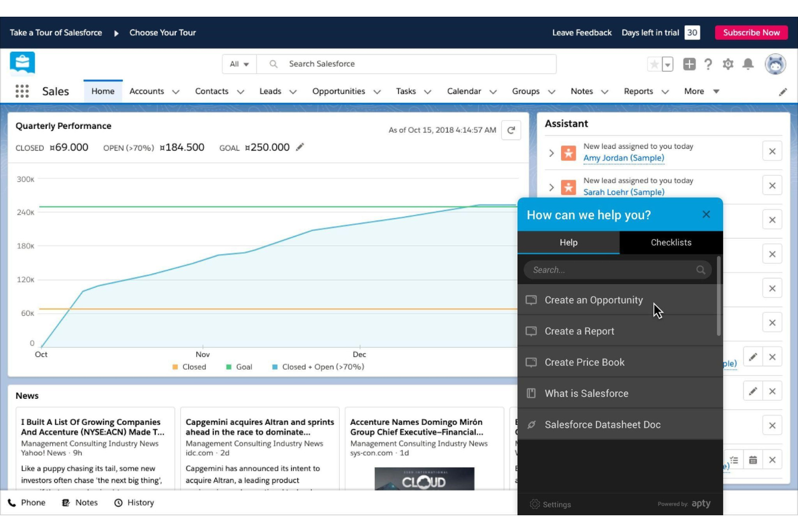This screenshot has width=798, height=532.
Task: Open the search scope All dropdown
Action: [239, 64]
